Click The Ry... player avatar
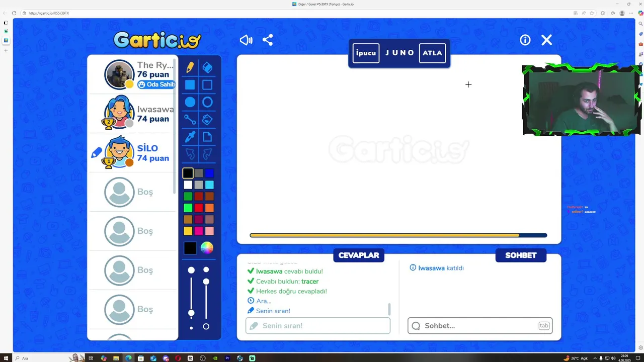Image resolution: width=644 pixels, height=362 pixels. click(119, 74)
